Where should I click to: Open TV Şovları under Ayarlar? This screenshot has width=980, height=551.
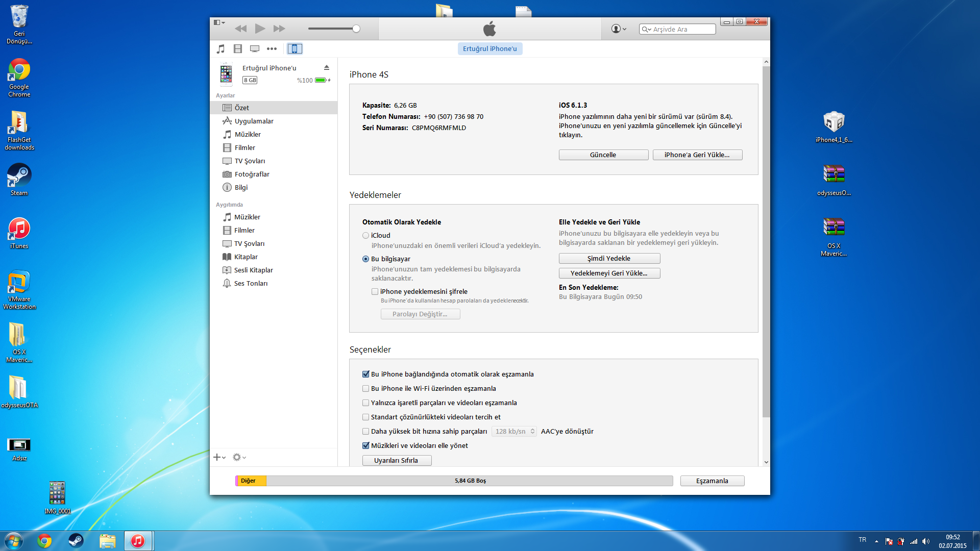tap(274, 161)
